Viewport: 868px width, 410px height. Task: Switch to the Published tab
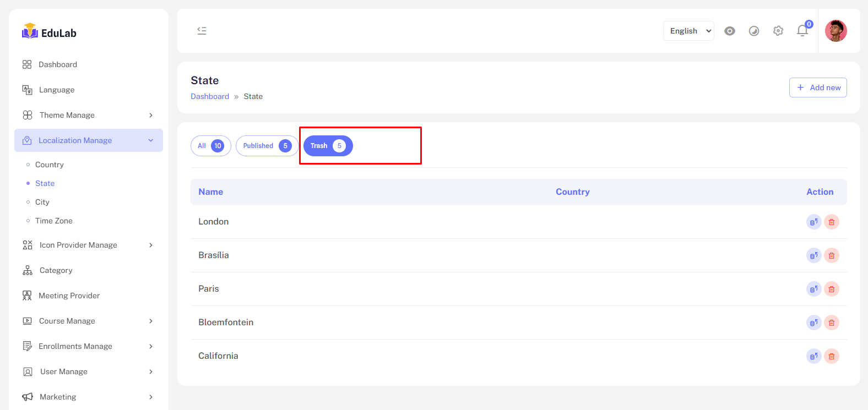pos(267,146)
